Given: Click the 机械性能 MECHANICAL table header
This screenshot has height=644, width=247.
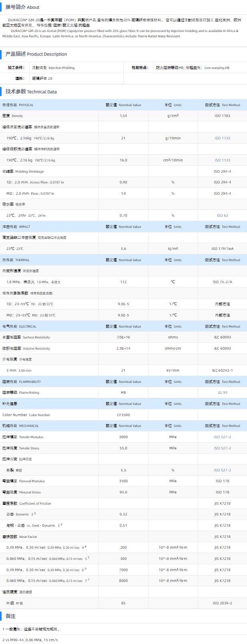Looking at the screenshot, I should tap(20, 426).
